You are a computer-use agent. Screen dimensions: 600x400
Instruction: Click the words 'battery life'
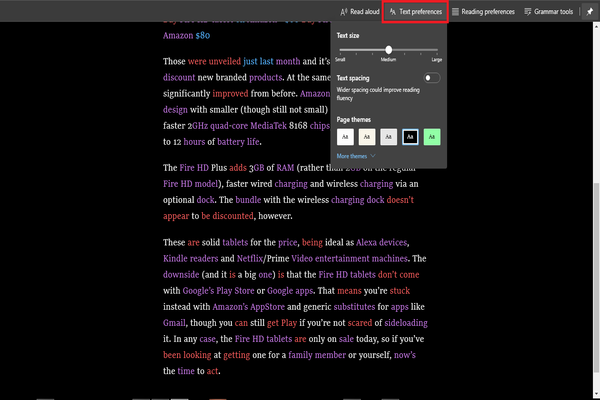(238, 142)
